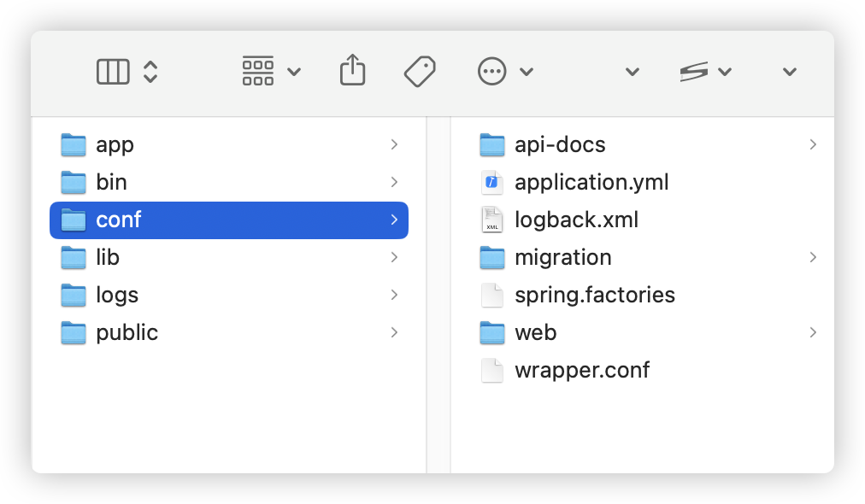Image resolution: width=865 pixels, height=504 pixels.
Task: Open the More actions ellipsis menu
Action: 504,72
